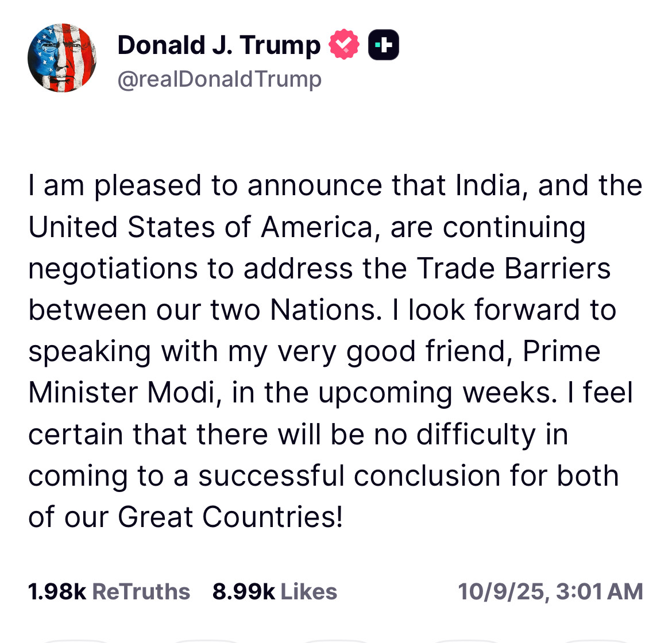Viewport: 672px width, 643px height.
Task: Open the 10/9/25 post date
Action: tap(501, 592)
